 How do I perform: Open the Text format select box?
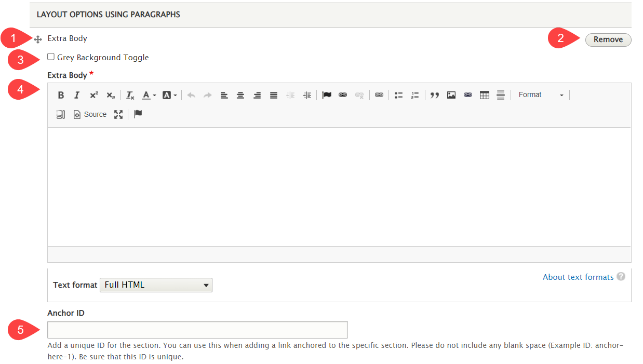[156, 285]
